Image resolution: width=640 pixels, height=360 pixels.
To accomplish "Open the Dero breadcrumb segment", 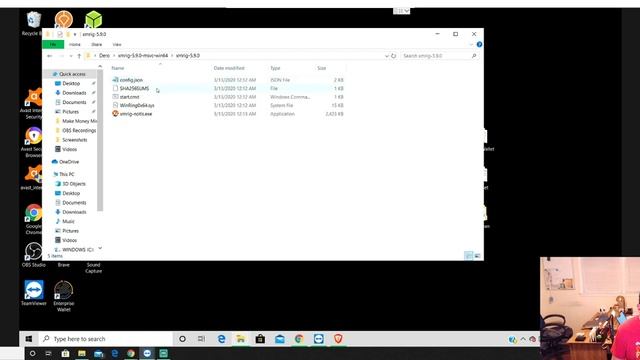I will pos(104,56).
